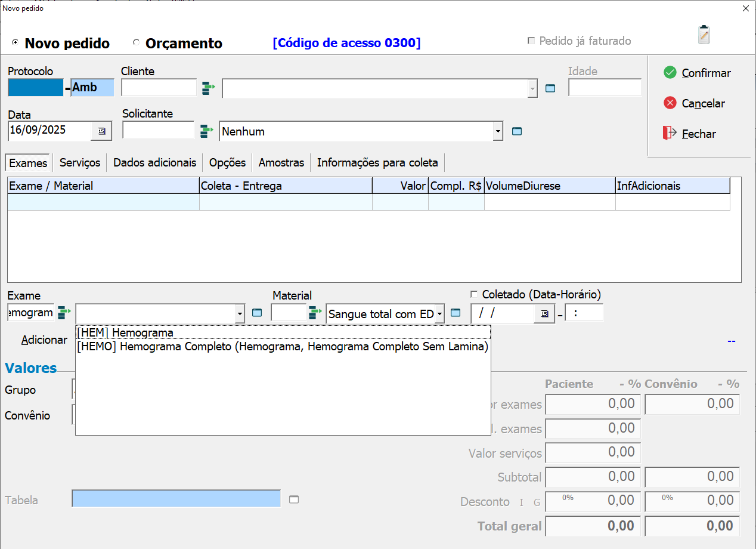Open the Exame record window icon
The image size is (756, 549).
(257, 313)
